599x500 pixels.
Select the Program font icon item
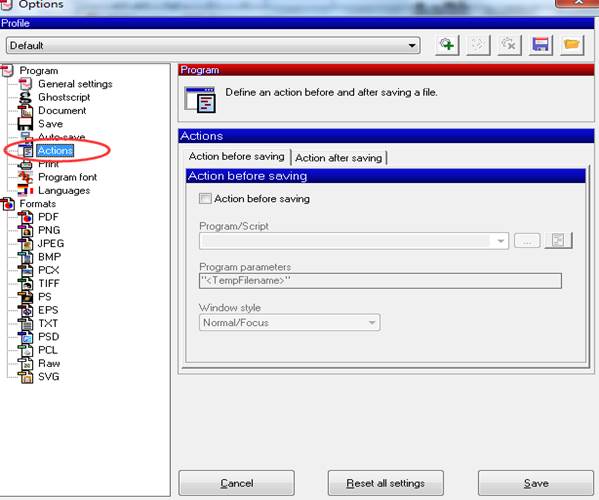(26, 177)
